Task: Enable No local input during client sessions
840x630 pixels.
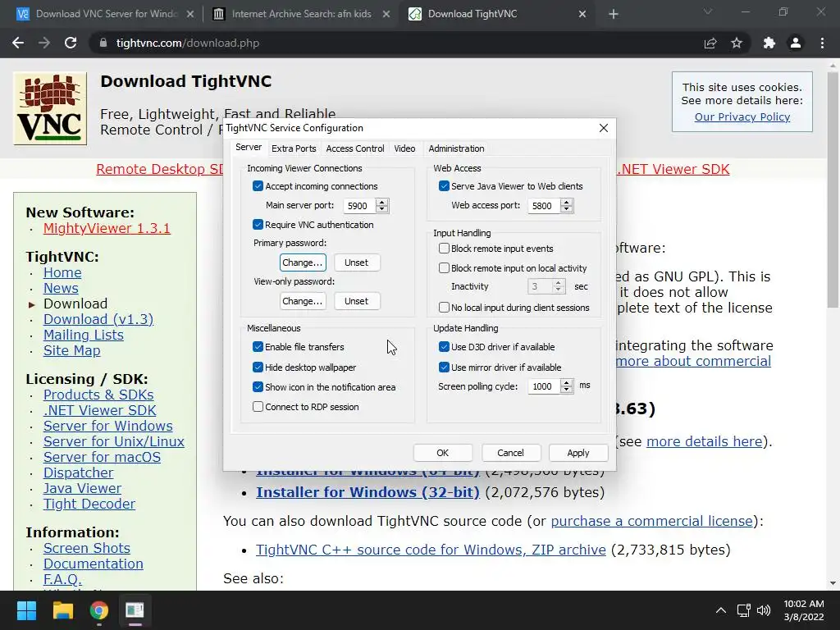Action: point(444,307)
